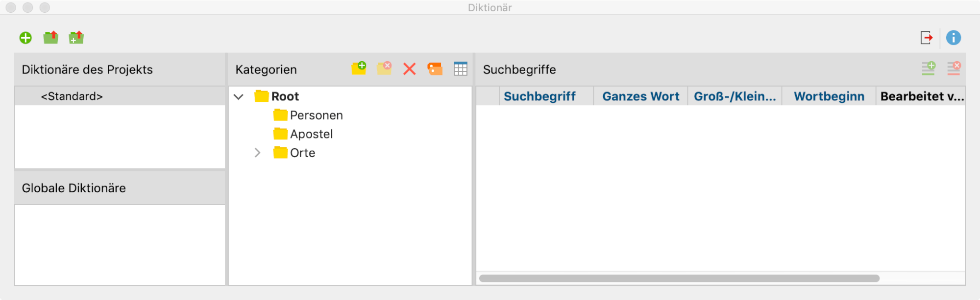Image resolution: width=980 pixels, height=300 pixels.
Task: Sort by Ganzes Wort column header
Action: 640,96
